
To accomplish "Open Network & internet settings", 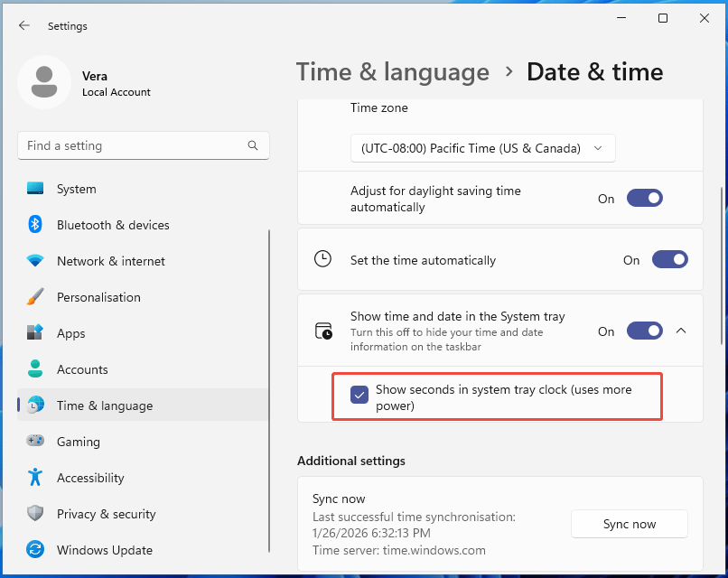I will point(110,261).
